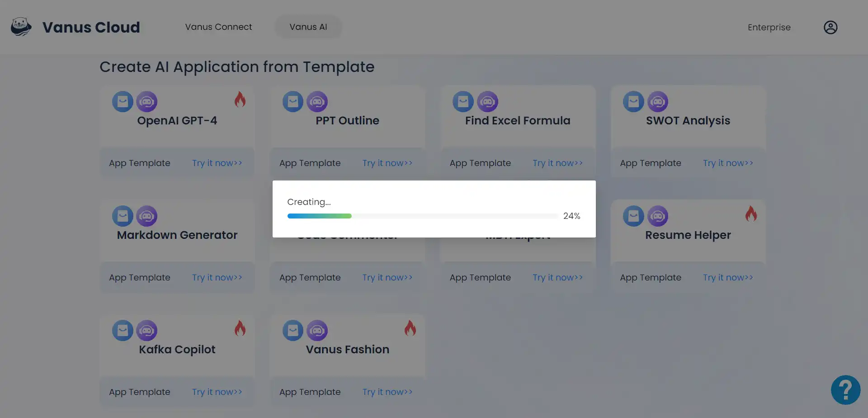Screen dimensions: 868x418
Task: Select the PPT Outline card title
Action: point(347,121)
